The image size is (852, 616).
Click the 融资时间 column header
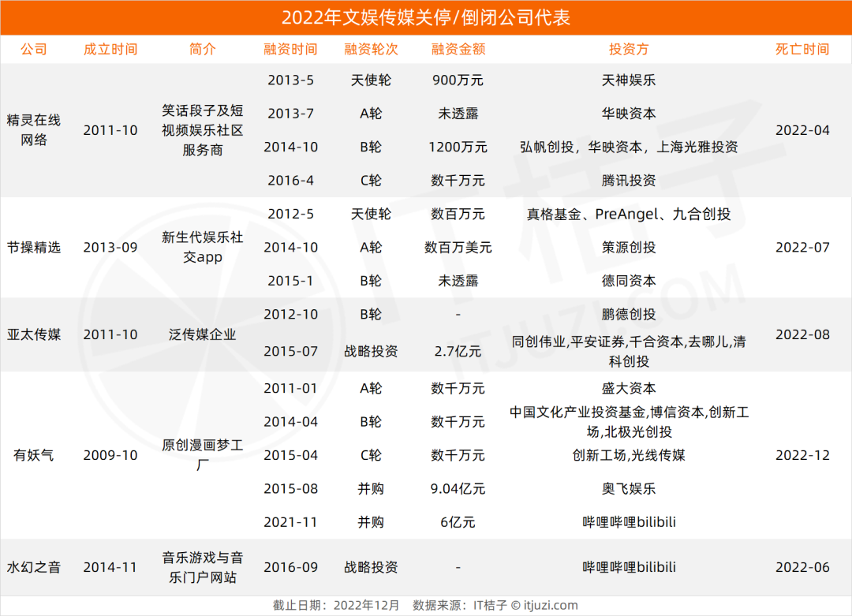(290, 50)
